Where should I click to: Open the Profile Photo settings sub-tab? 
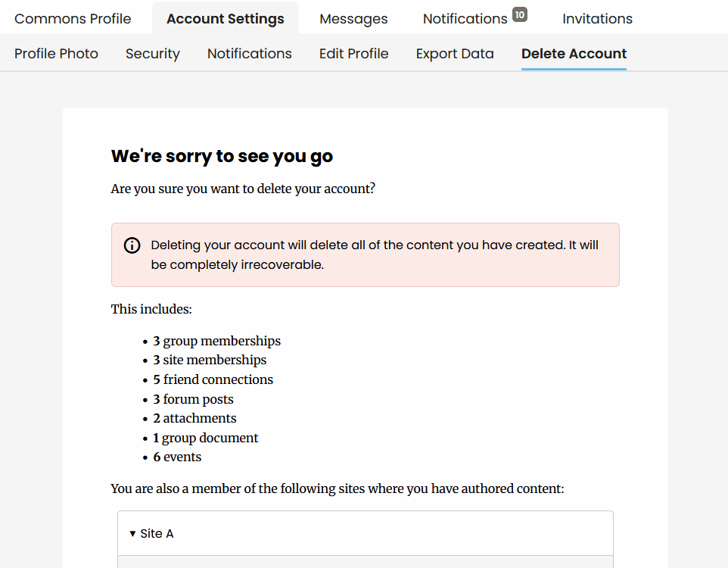tap(56, 54)
